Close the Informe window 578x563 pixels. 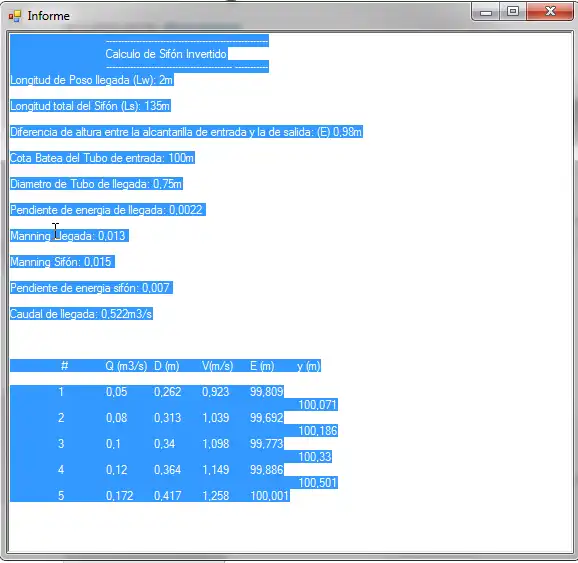pyautogui.click(x=550, y=12)
